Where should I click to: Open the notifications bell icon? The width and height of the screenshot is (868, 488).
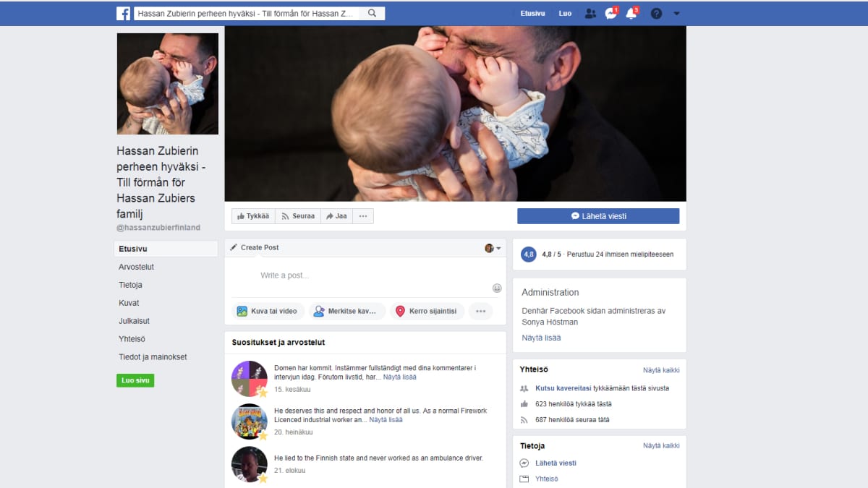tap(631, 13)
